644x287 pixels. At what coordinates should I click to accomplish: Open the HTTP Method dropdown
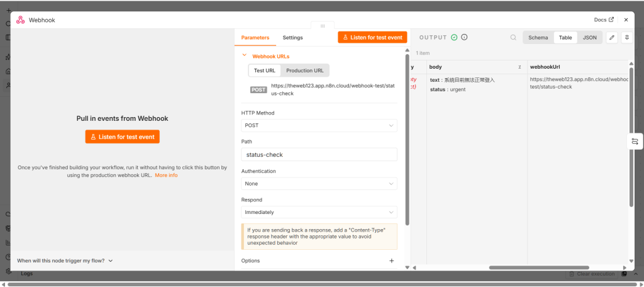pyautogui.click(x=319, y=125)
